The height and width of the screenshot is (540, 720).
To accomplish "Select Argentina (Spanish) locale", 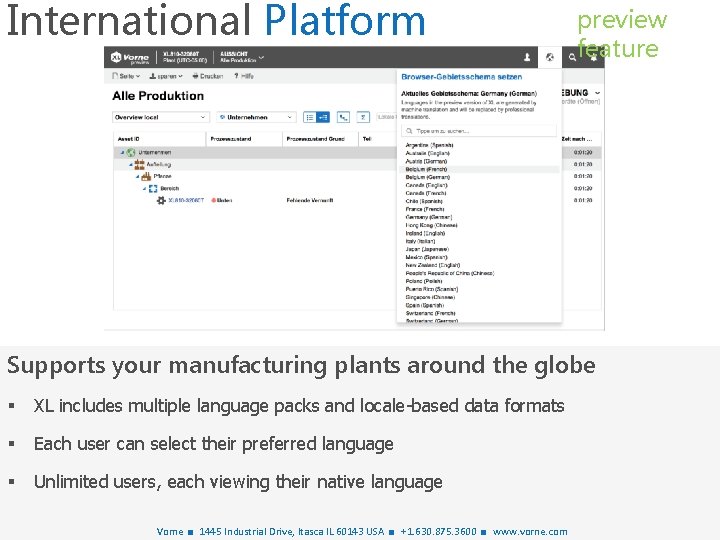I will (x=429, y=145).
